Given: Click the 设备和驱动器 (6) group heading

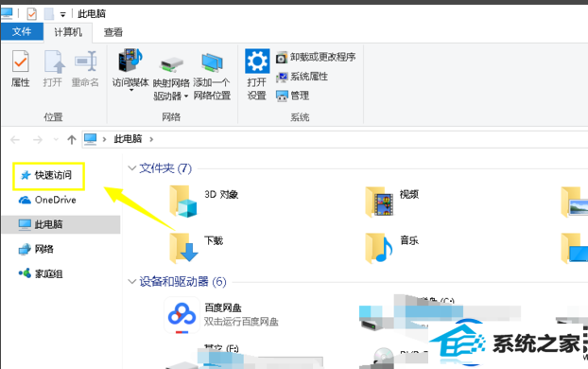Looking at the screenshot, I should click(x=182, y=282).
